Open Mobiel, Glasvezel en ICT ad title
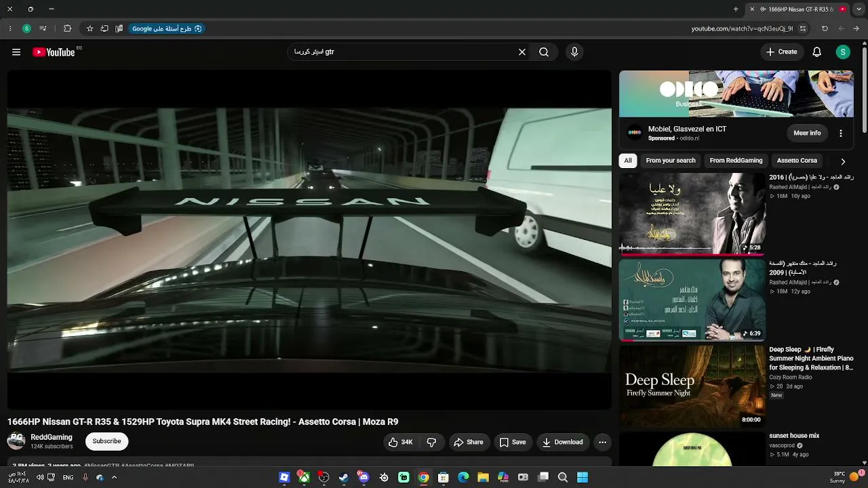The image size is (868, 488). coord(687,129)
